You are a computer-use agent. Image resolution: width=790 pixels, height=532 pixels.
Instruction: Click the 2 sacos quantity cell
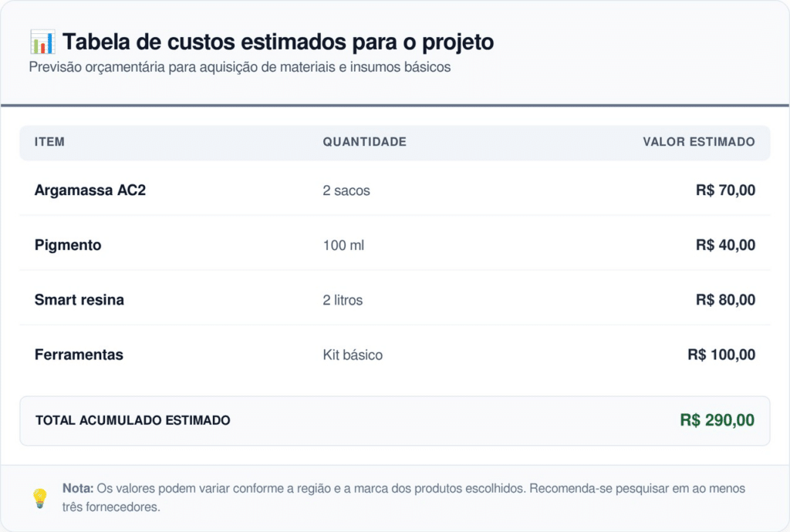(x=346, y=190)
